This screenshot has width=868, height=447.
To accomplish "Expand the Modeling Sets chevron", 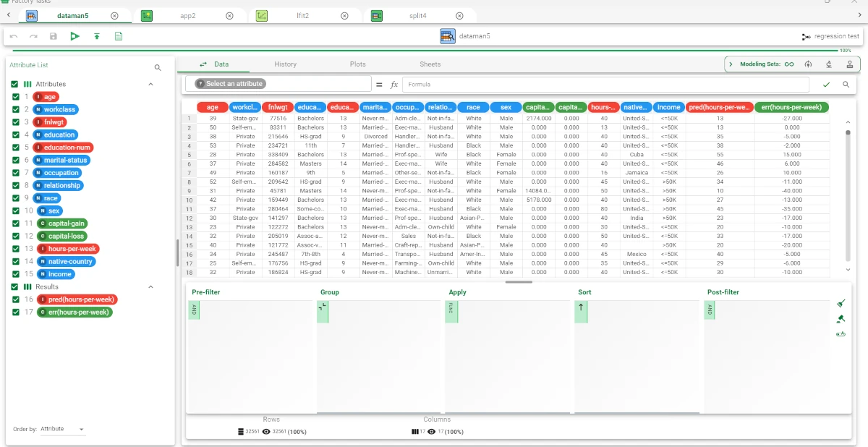I will point(731,64).
